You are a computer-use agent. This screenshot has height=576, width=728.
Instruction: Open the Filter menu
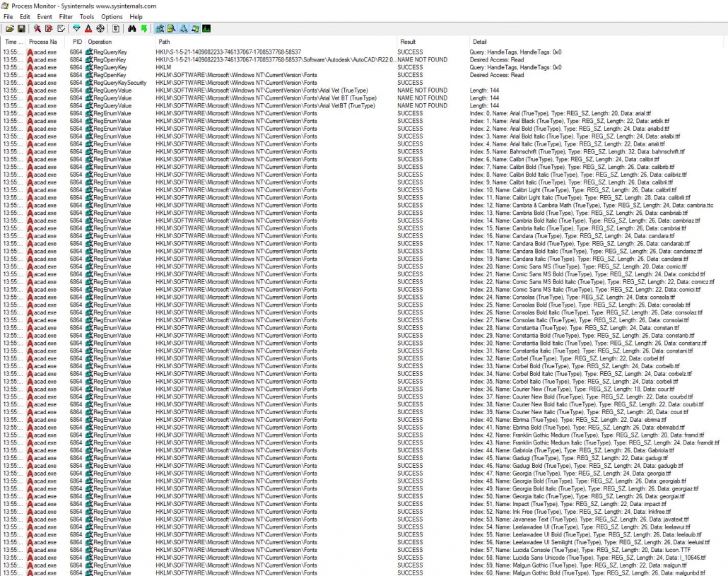pos(66,17)
